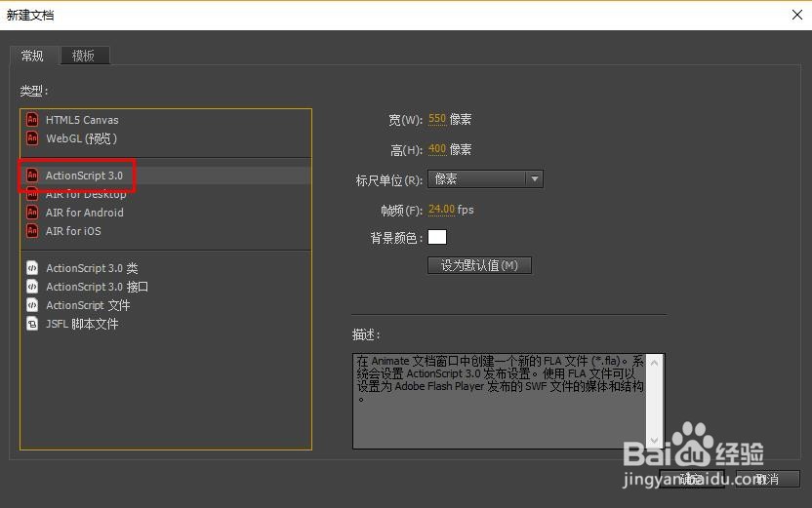Image resolution: width=812 pixels, height=508 pixels.
Task: Choose the JSFL 脚本文件 icon
Action: 32,324
